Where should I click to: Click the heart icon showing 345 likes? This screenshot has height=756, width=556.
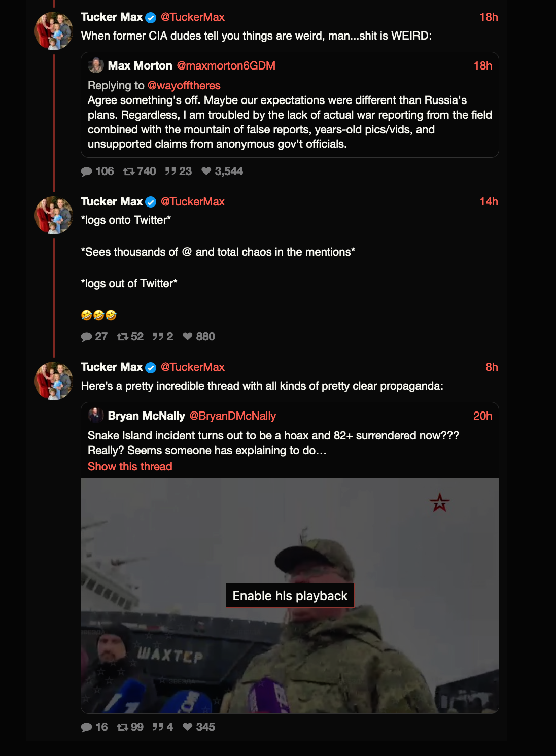click(188, 727)
